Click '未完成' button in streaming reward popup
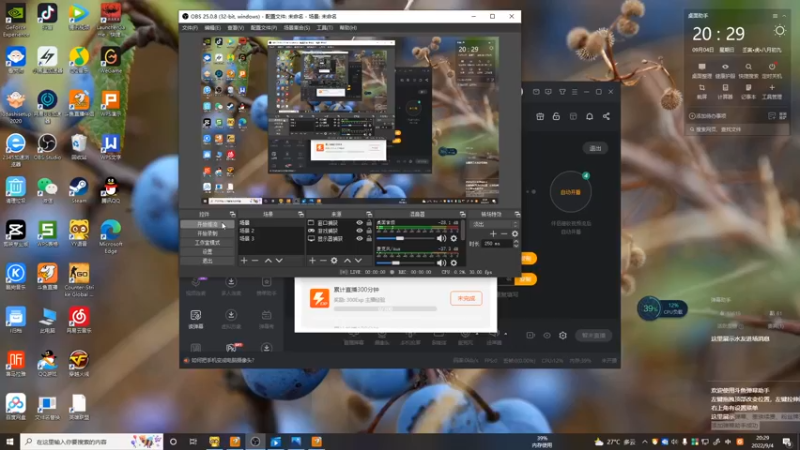800x450 pixels. (x=466, y=298)
